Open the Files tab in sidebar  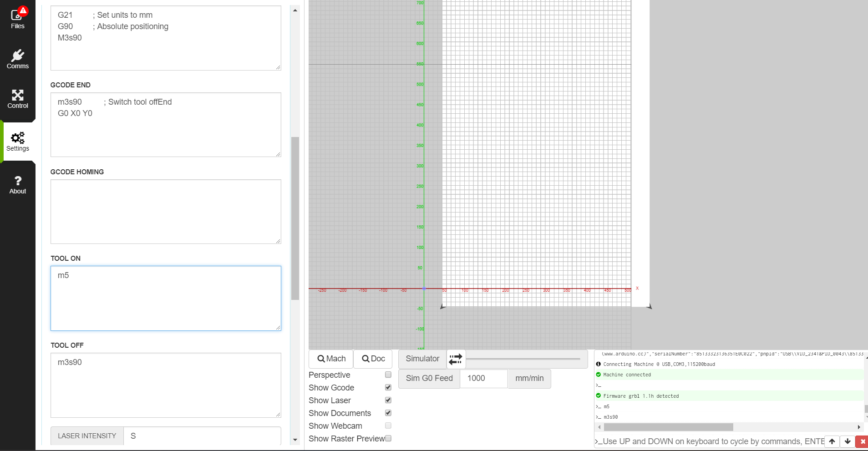pos(17,19)
